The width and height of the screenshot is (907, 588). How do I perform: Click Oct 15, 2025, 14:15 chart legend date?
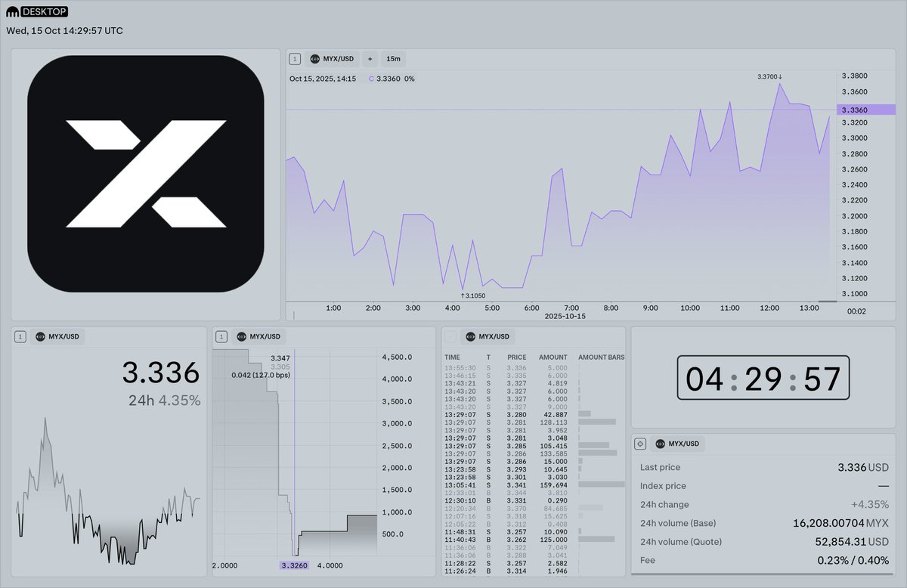tap(323, 79)
